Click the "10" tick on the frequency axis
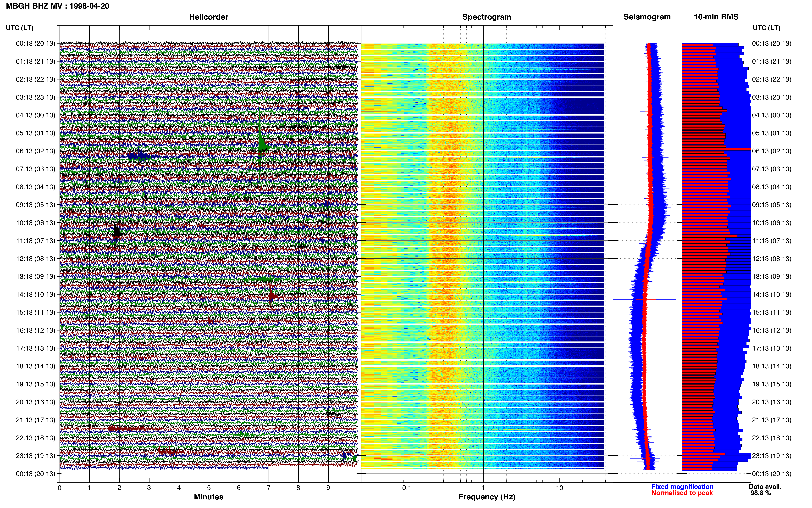The height and width of the screenshot is (508, 812). click(559, 487)
